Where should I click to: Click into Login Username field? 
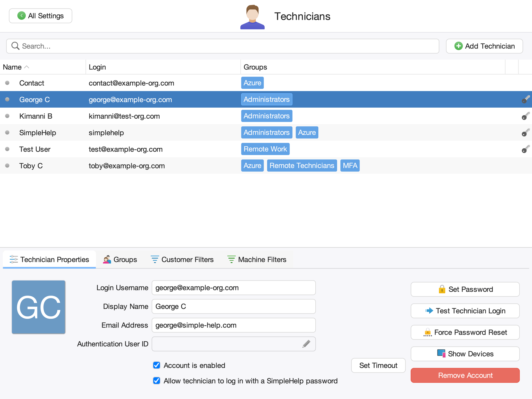[x=233, y=288]
